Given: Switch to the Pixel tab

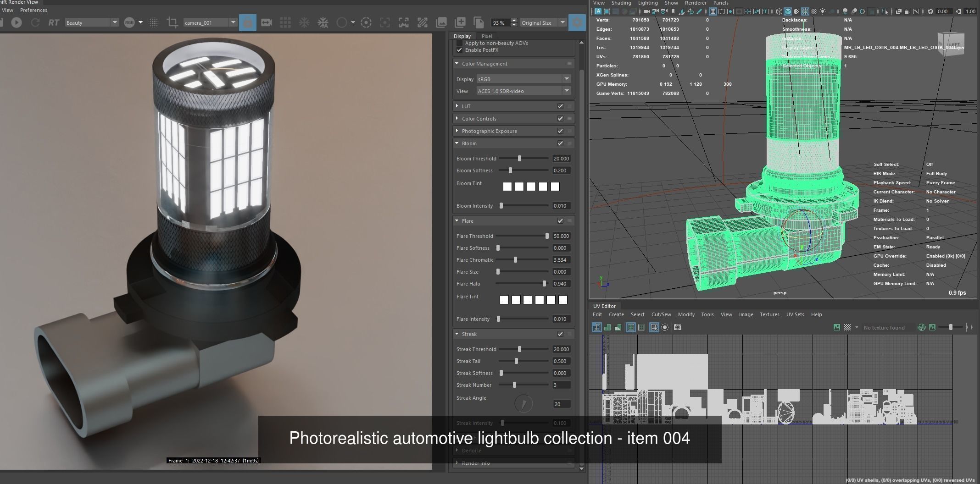Looking at the screenshot, I should 487,36.
